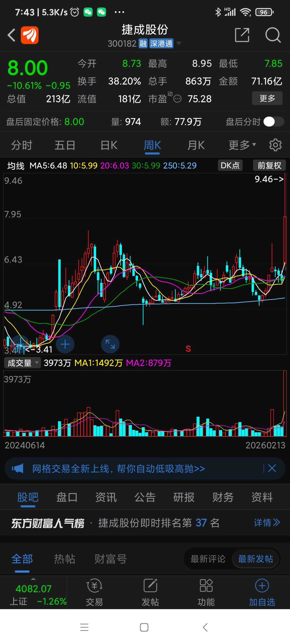Switch to 日K chart tab
290x644 pixels.
click(x=109, y=145)
